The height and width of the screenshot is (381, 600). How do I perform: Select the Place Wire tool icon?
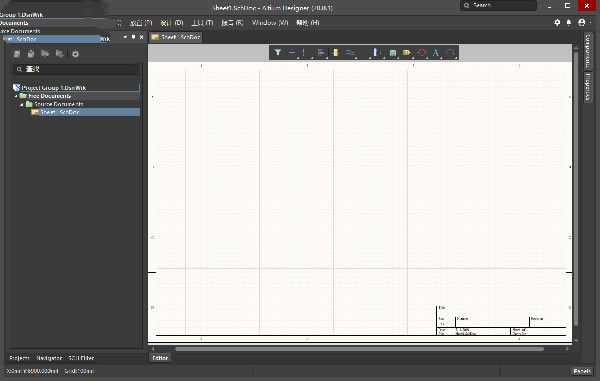click(x=350, y=52)
